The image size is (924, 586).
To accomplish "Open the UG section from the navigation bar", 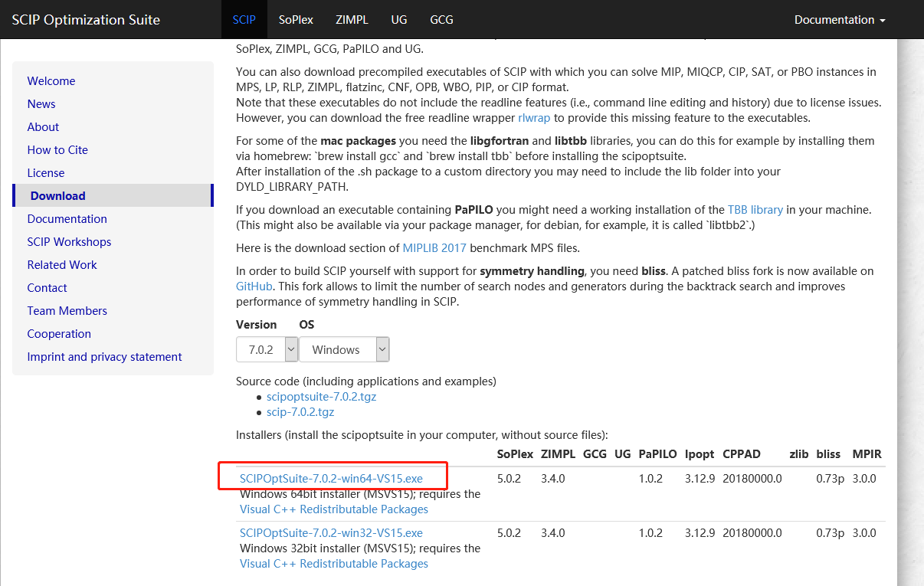I will 399,19.
